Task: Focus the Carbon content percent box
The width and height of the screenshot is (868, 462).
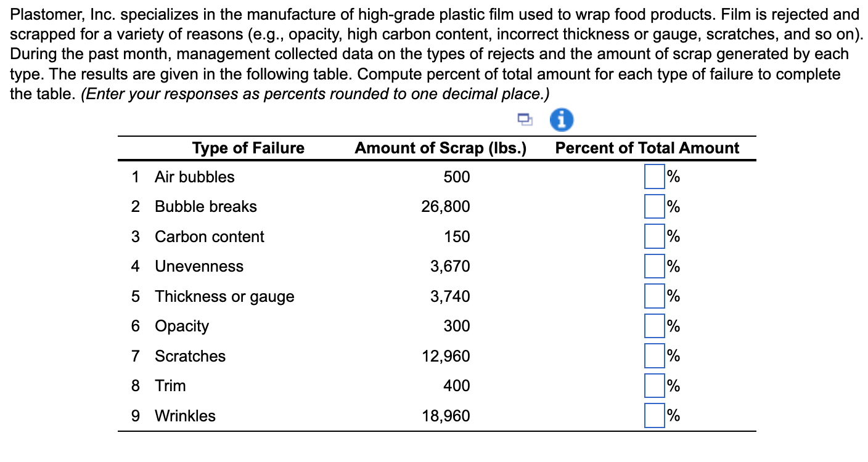Action: 654,237
